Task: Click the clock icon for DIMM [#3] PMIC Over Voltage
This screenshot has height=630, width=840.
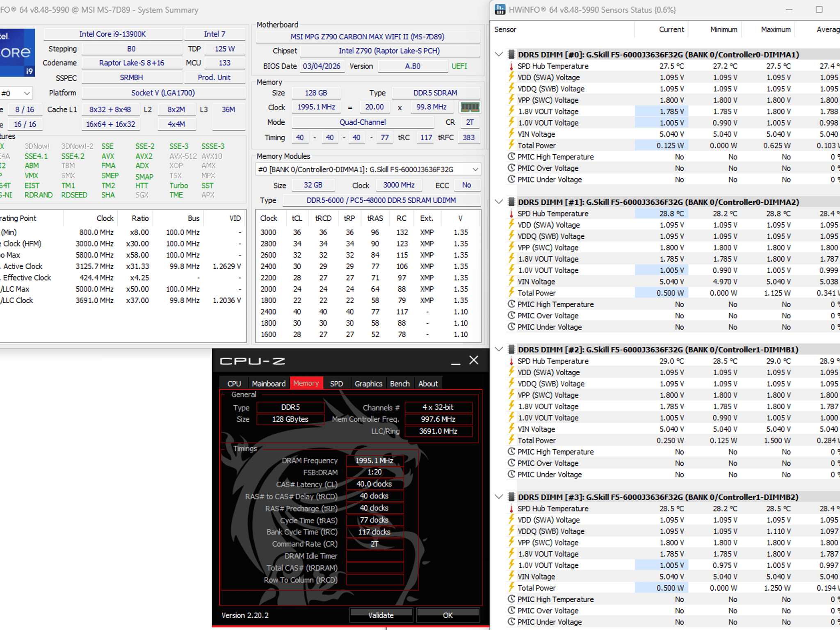Action: [x=511, y=610]
